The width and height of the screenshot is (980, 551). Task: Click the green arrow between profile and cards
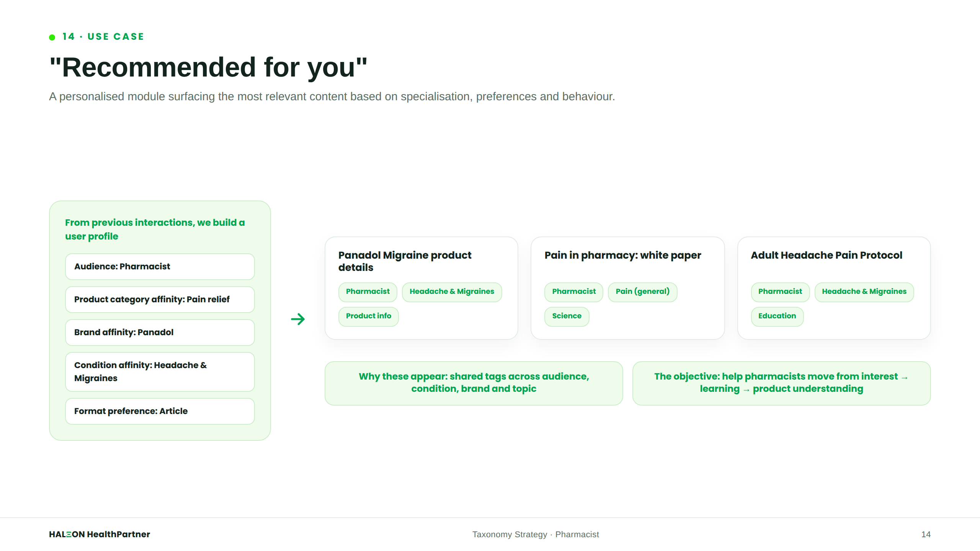(x=298, y=319)
